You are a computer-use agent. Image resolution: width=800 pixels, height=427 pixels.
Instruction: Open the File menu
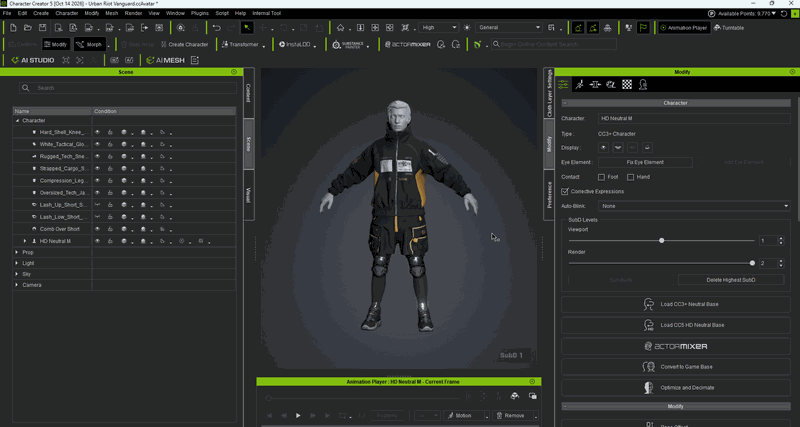(7, 13)
